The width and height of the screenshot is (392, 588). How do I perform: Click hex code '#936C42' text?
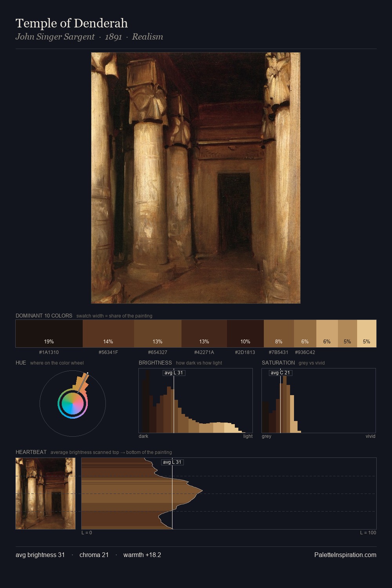pyautogui.click(x=305, y=352)
